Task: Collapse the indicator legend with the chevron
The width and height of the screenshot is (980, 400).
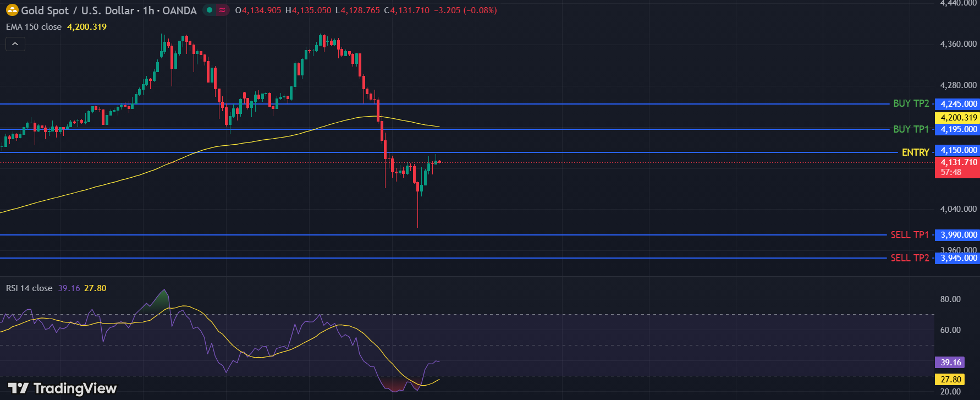Action: [15, 44]
